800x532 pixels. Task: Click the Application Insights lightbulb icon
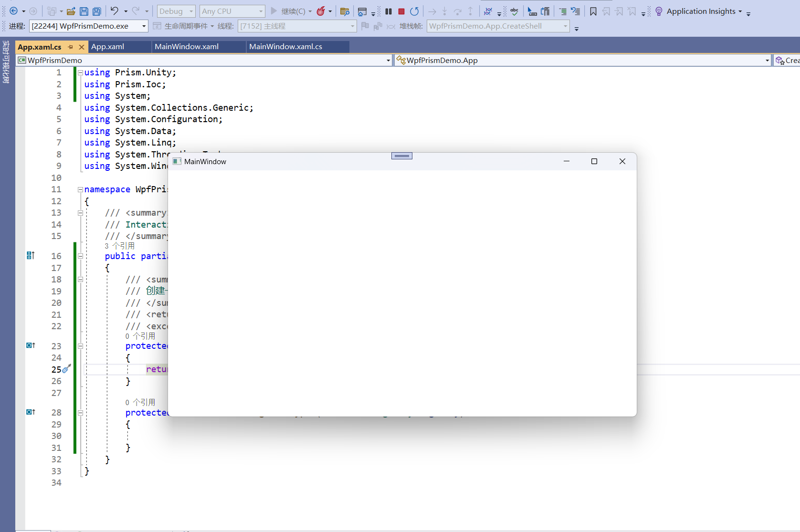659,11
